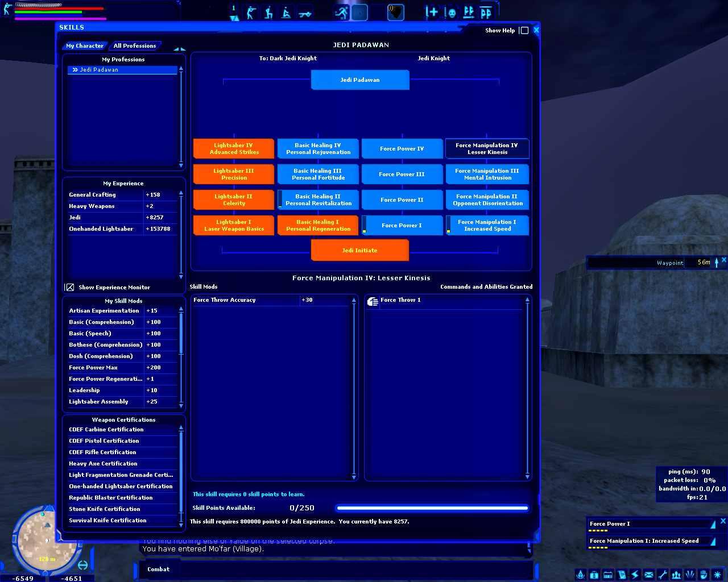Click the fanned feather spikes icon in bottom bar

point(689,575)
